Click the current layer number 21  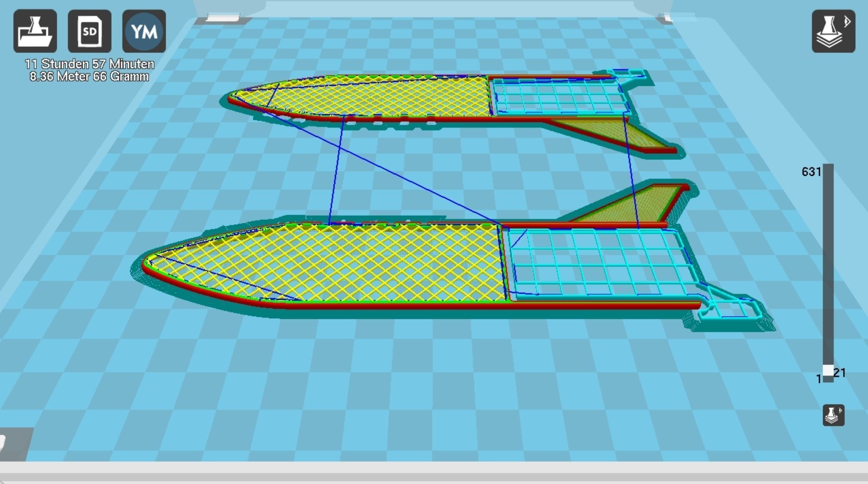tap(839, 373)
